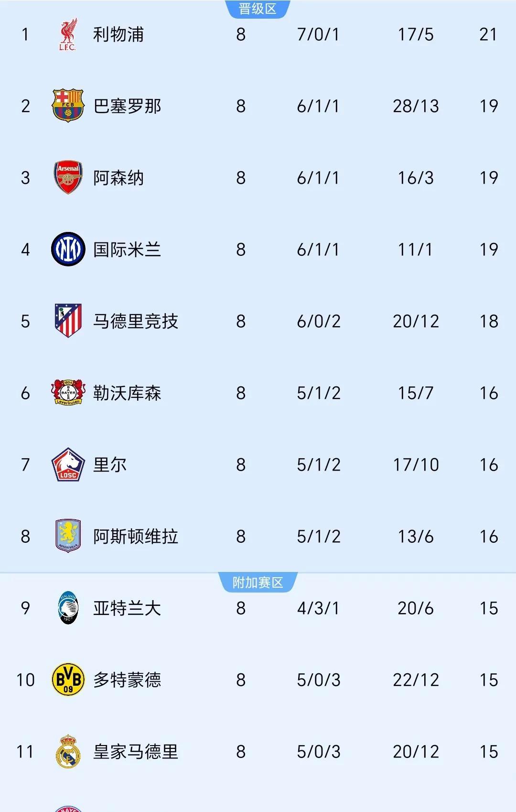516x812 pixels.
Task: Click the Liverpool club crest
Action: 68,34
